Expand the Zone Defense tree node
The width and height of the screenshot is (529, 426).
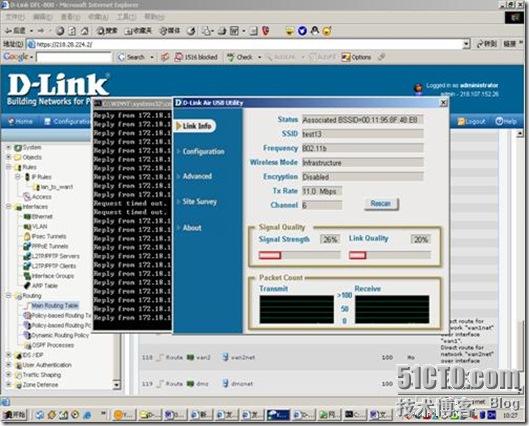coord(9,385)
